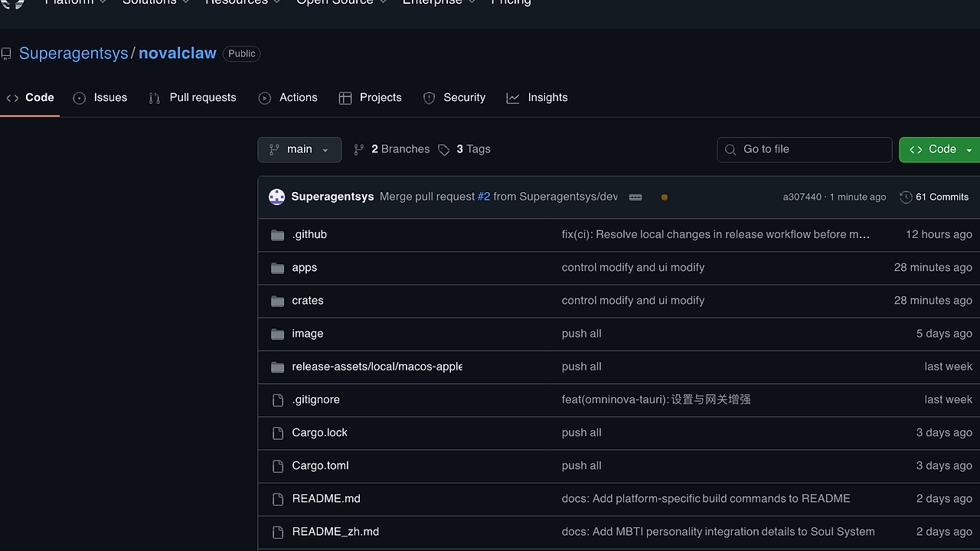Click the Pull requests icon
This screenshot has height=551, width=980.
(155, 98)
